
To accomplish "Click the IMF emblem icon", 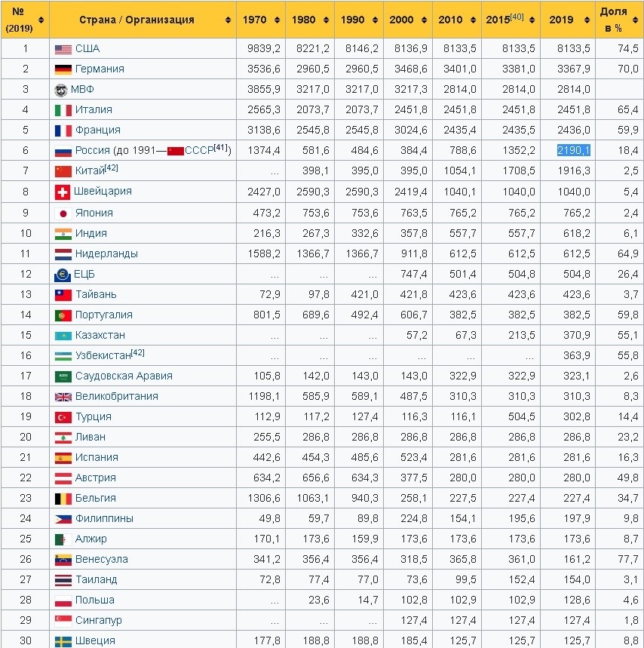I will coord(62,90).
